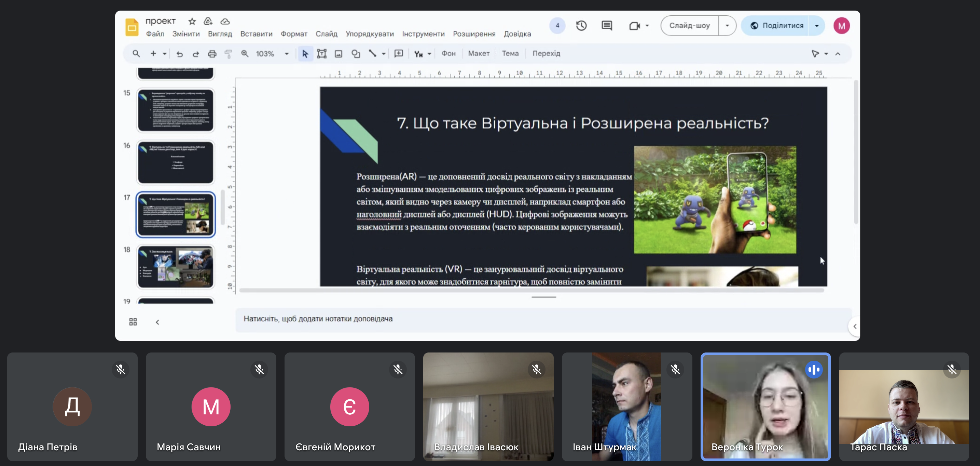This screenshot has height=466, width=980.
Task: Select slide 18 thumbnail
Action: pos(175,266)
